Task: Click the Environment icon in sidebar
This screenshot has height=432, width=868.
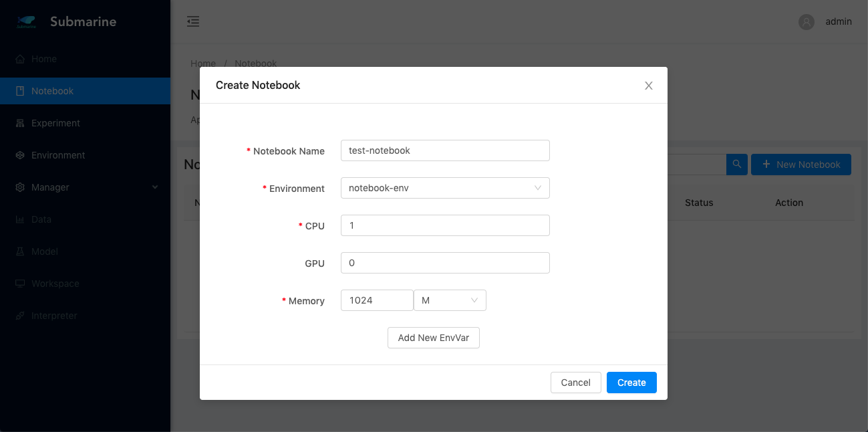Action: pos(20,155)
